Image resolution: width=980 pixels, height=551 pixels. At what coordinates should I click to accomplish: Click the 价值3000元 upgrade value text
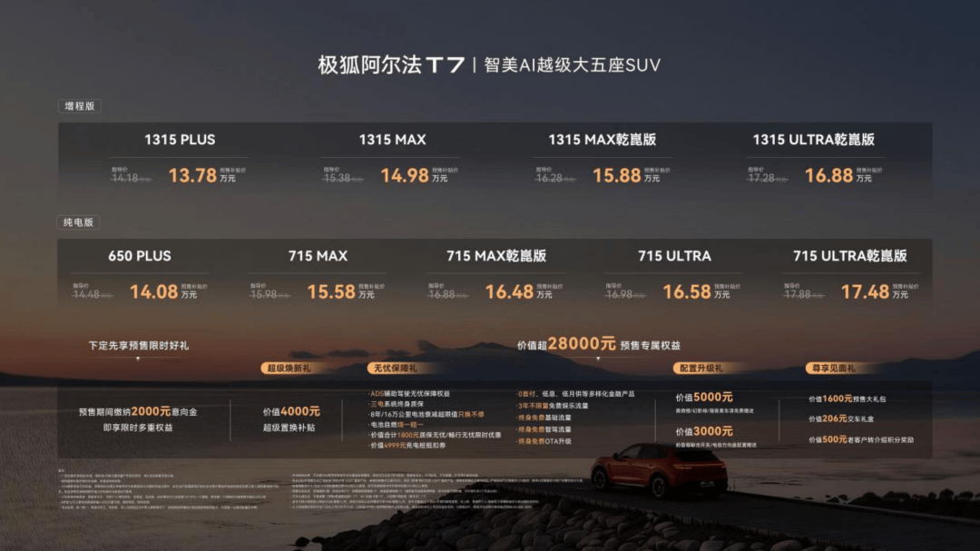coord(704,431)
